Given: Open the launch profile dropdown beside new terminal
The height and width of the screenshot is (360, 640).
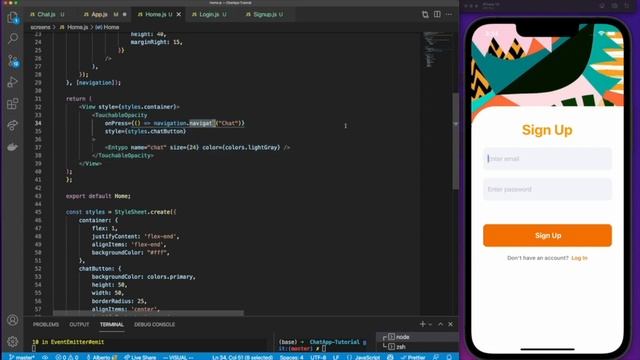Looking at the screenshot, I should [x=430, y=324].
